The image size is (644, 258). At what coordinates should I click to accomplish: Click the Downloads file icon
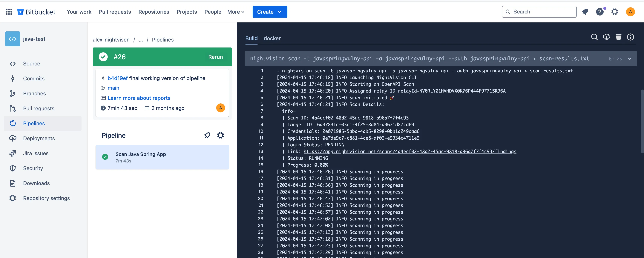[13, 183]
